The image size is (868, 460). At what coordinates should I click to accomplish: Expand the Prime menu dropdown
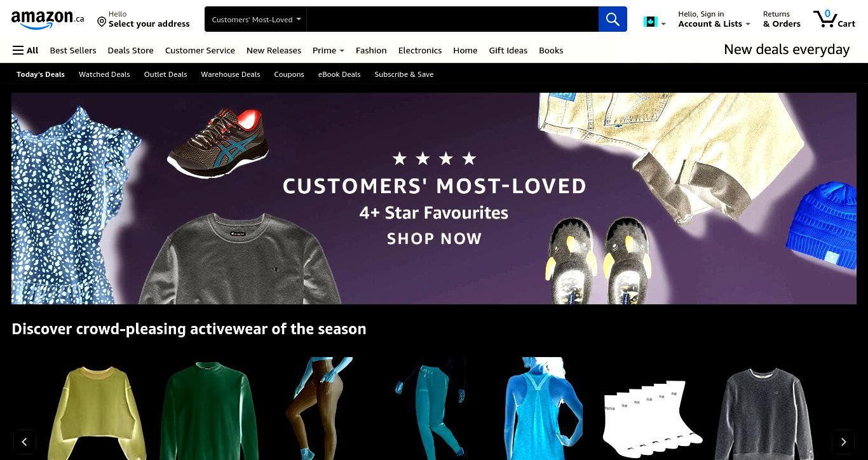pyautogui.click(x=328, y=50)
